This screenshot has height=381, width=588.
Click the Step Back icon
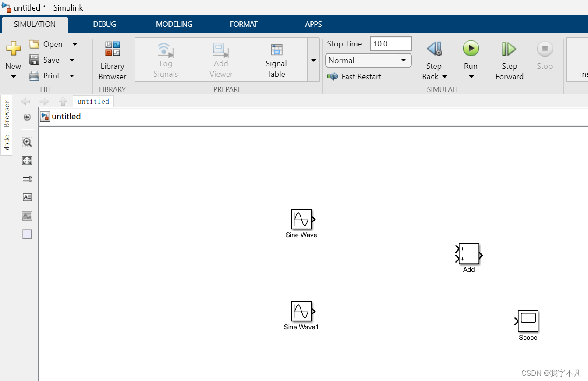[x=434, y=49]
